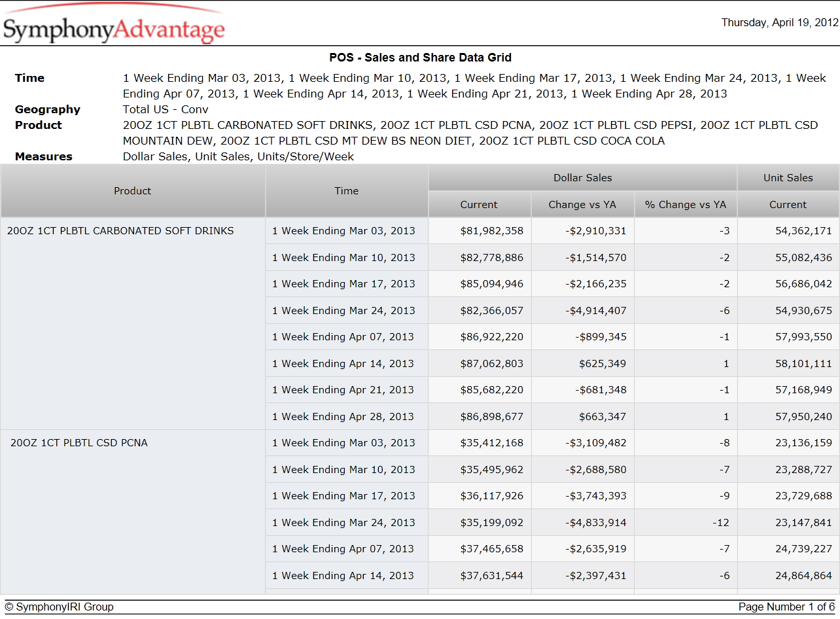Image resolution: width=840 pixels, height=619 pixels.
Task: Click dollar sales value $81,982,358
Action: click(x=492, y=231)
